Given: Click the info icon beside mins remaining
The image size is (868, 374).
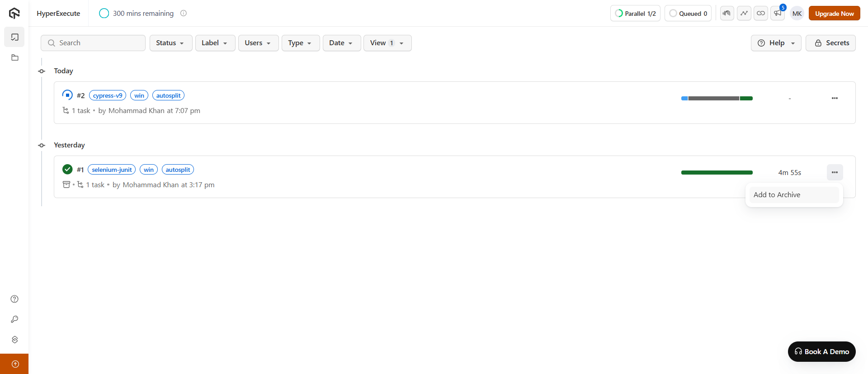Looking at the screenshot, I should [184, 13].
